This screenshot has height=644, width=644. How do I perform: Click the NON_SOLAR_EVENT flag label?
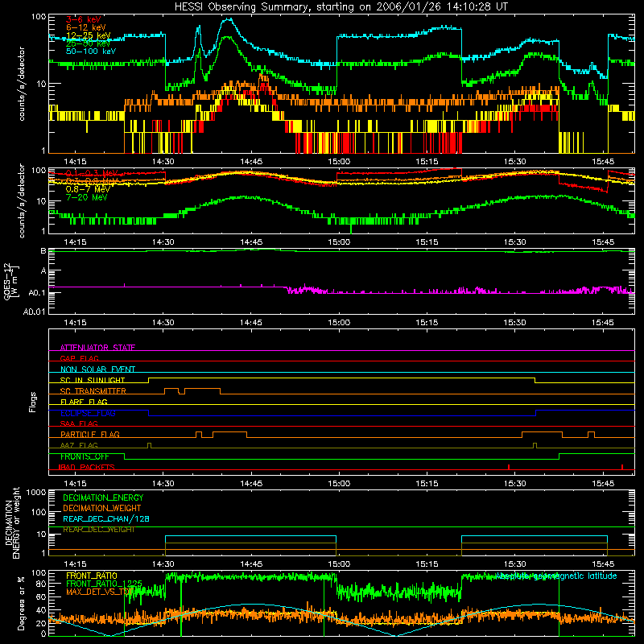(x=97, y=369)
